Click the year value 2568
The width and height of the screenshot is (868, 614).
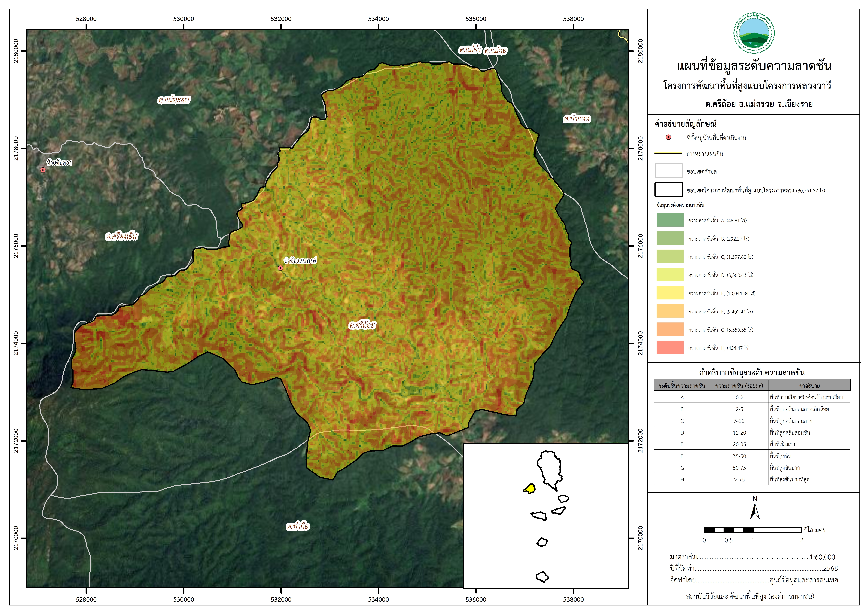coord(831,568)
